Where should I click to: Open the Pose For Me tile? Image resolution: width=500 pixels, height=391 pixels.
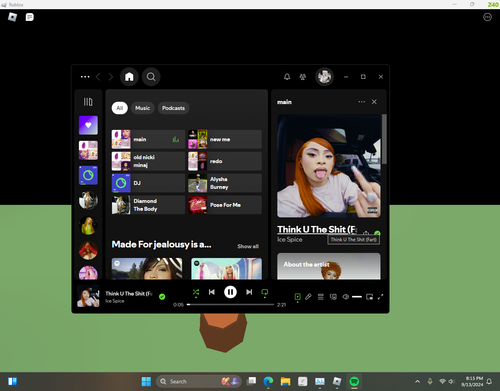[x=225, y=205]
